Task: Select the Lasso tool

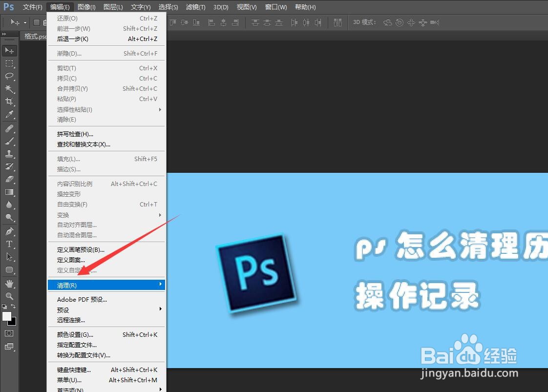Action: (x=10, y=76)
